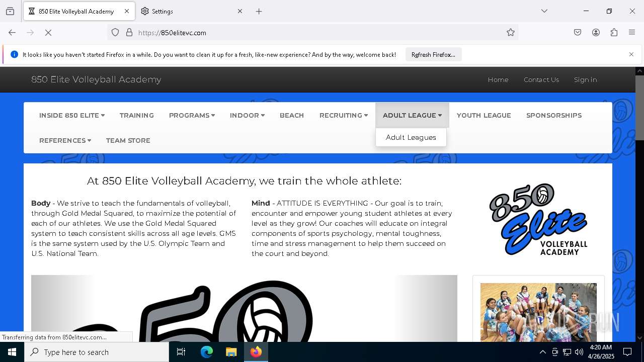The image size is (644, 362).
Task: Close the Settings tab
Action: 240,11
